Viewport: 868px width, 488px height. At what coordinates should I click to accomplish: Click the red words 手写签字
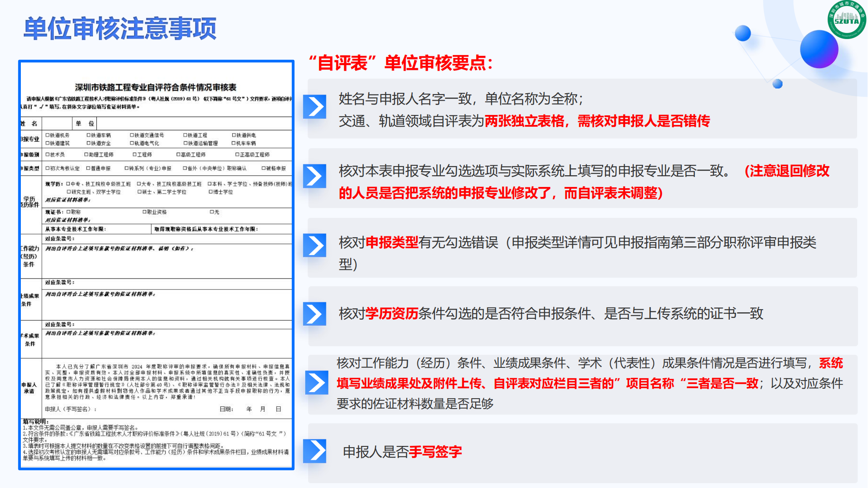point(435,452)
